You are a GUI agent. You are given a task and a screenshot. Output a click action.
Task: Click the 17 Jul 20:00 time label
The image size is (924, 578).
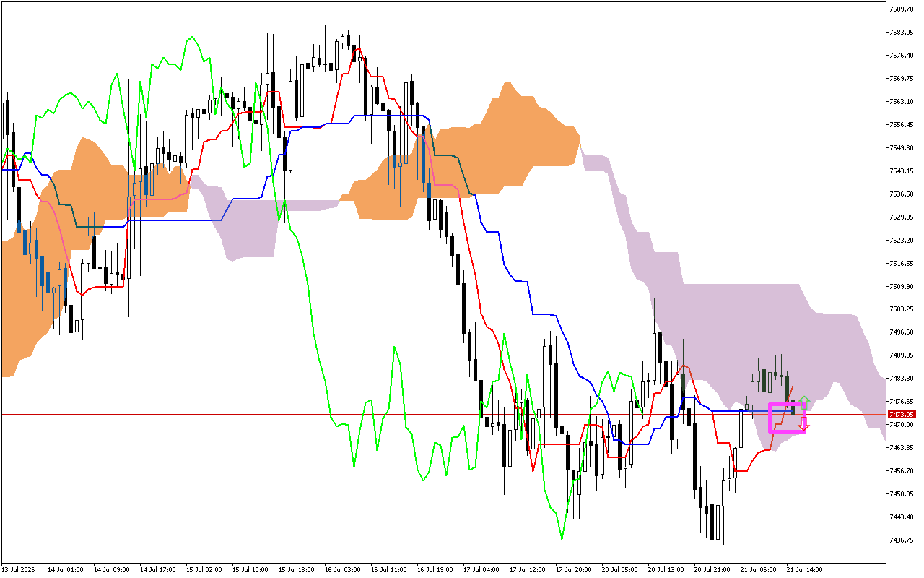tap(574, 570)
